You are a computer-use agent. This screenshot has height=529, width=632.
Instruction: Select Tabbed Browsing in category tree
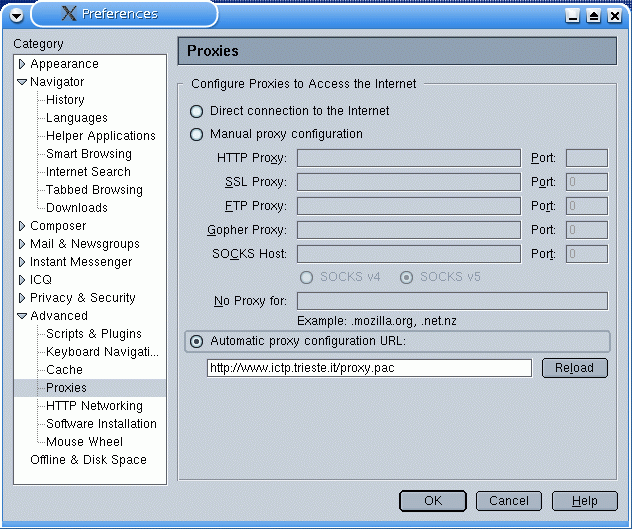[94, 190]
